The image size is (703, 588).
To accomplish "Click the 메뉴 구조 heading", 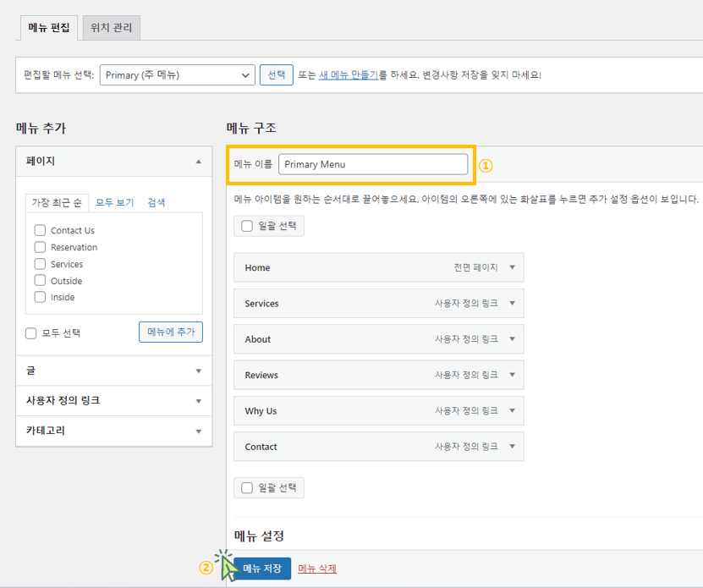I will pos(251,129).
